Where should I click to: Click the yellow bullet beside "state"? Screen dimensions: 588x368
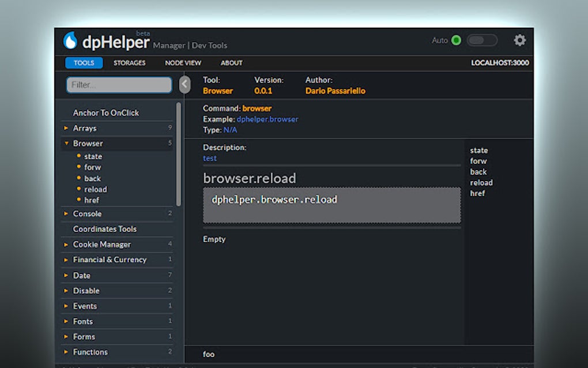click(x=79, y=156)
